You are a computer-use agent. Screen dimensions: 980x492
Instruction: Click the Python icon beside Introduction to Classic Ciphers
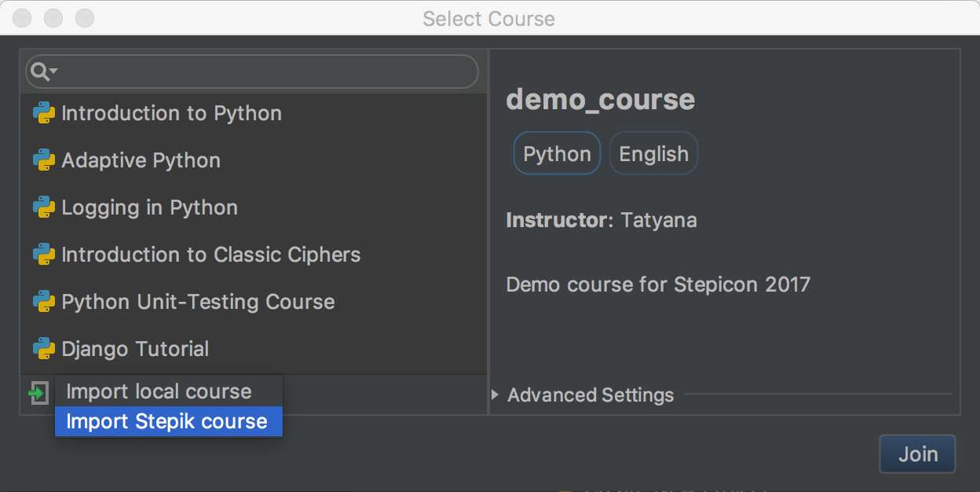point(43,255)
